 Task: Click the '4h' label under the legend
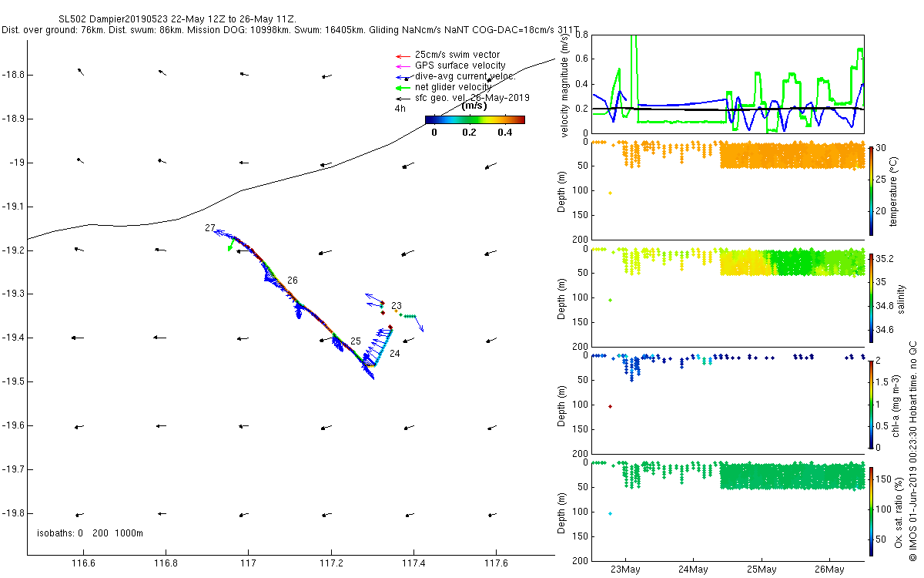[400, 109]
